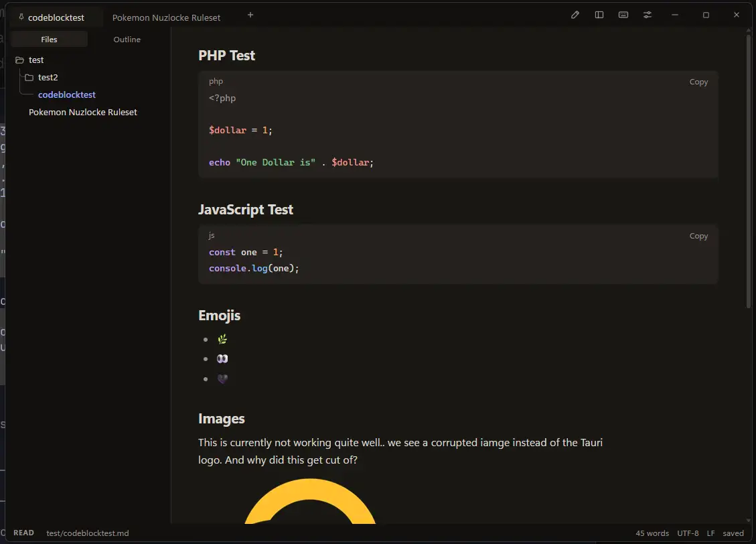The width and height of the screenshot is (756, 544).
Task: Click the PHP Test heading
Action: pyautogui.click(x=226, y=56)
